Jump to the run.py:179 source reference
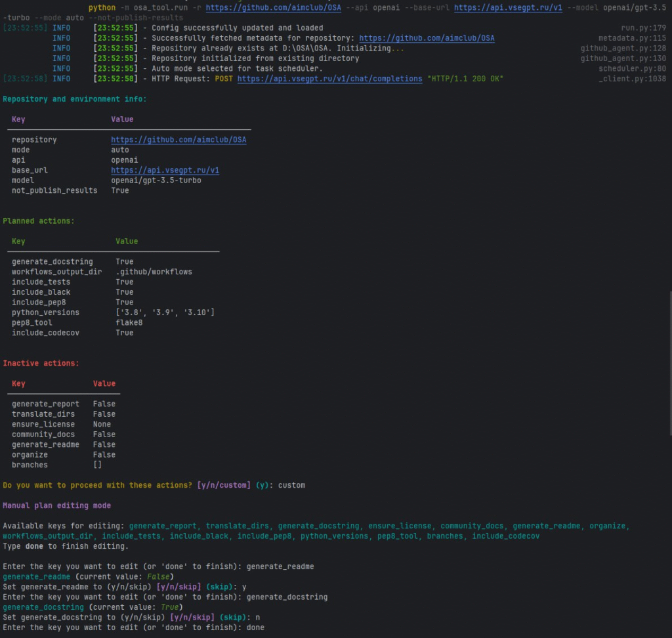 (643, 28)
